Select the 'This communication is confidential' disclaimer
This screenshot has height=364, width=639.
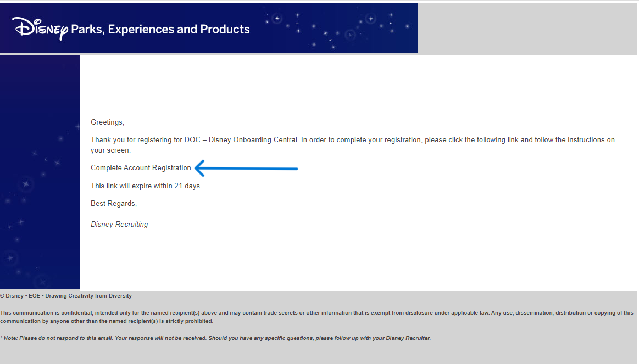(x=316, y=317)
